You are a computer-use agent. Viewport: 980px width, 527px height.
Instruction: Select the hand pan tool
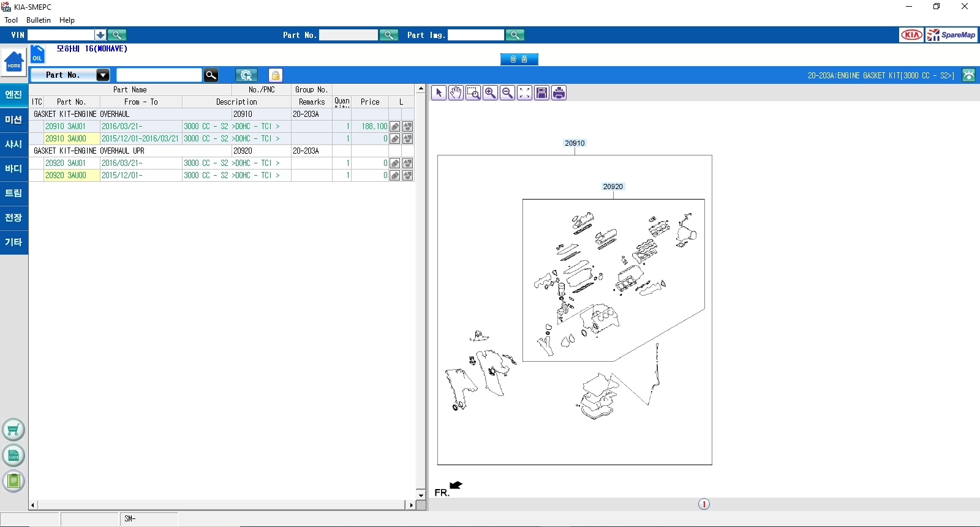click(456, 93)
